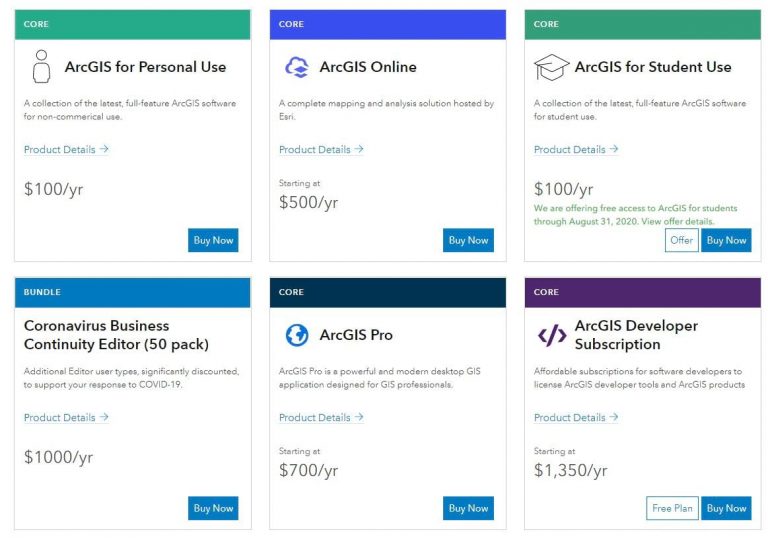Buy Now for ArcGIS for Student Use

click(x=726, y=240)
